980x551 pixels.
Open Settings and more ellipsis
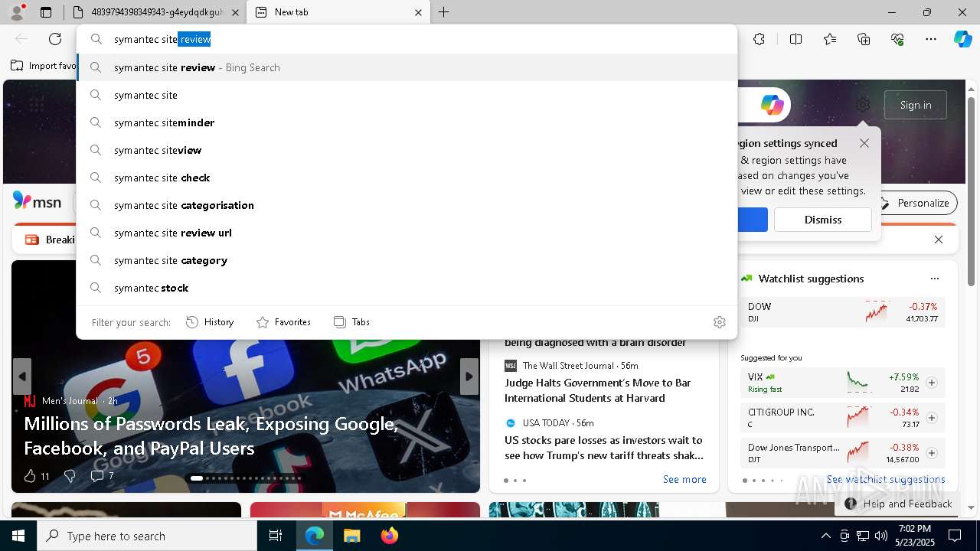point(931,39)
